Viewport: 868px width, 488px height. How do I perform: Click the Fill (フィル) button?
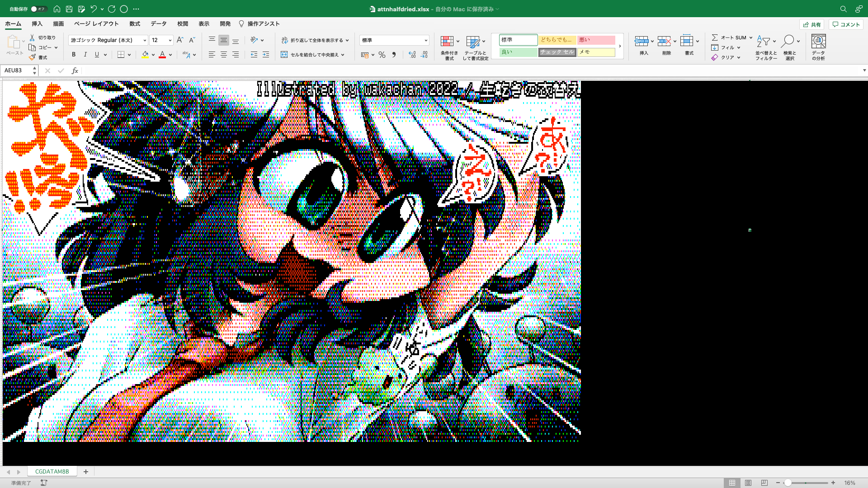726,47
